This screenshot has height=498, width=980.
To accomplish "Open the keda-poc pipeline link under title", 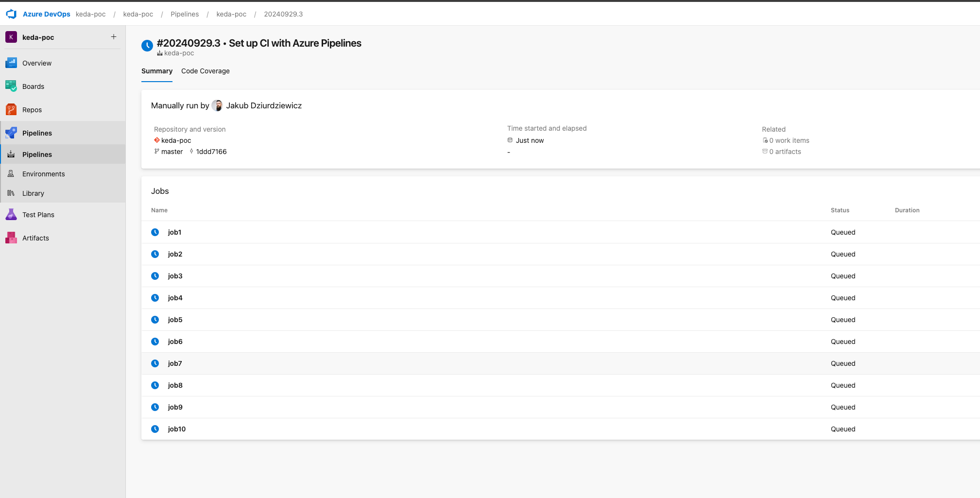I will point(179,53).
